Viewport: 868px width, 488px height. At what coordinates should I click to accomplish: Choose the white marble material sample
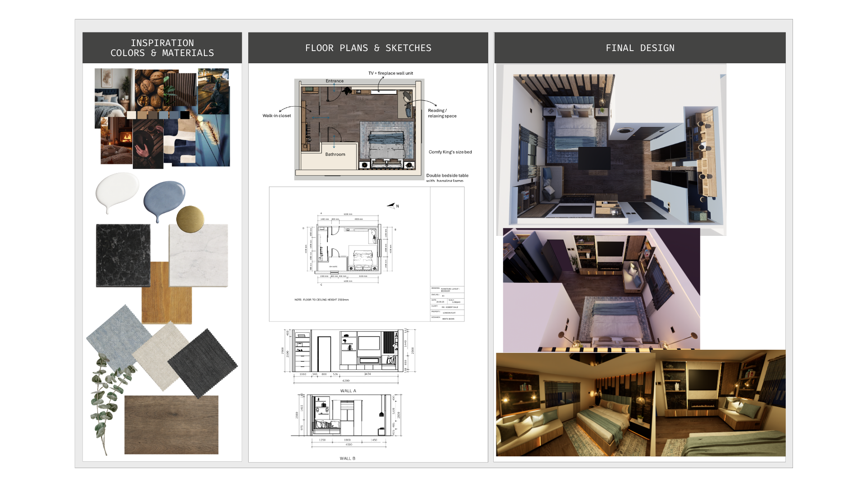pos(198,255)
